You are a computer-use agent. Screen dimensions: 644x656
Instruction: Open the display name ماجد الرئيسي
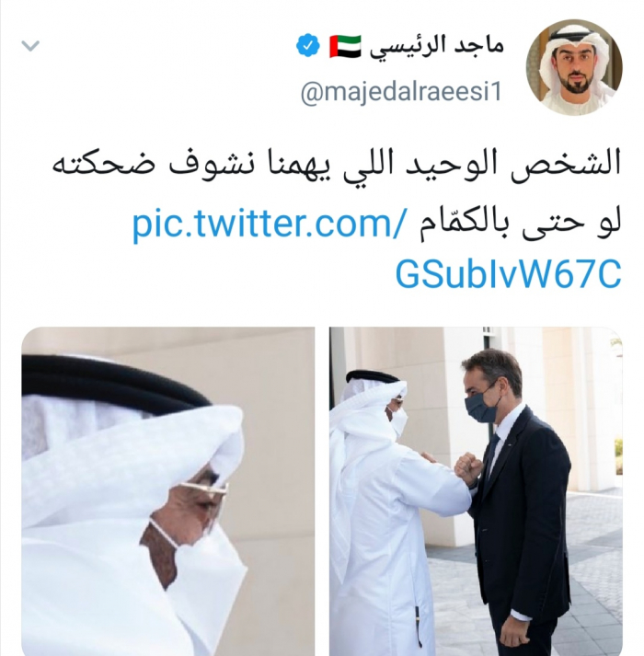(x=436, y=46)
